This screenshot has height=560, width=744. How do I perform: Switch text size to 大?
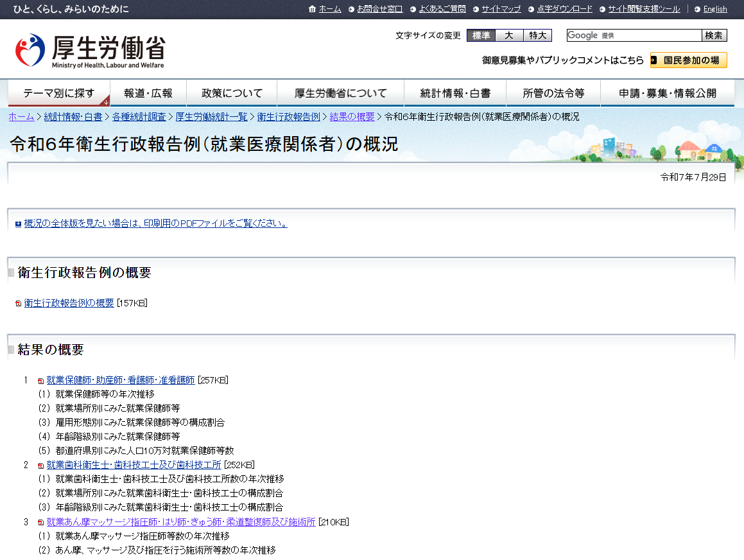(x=509, y=35)
